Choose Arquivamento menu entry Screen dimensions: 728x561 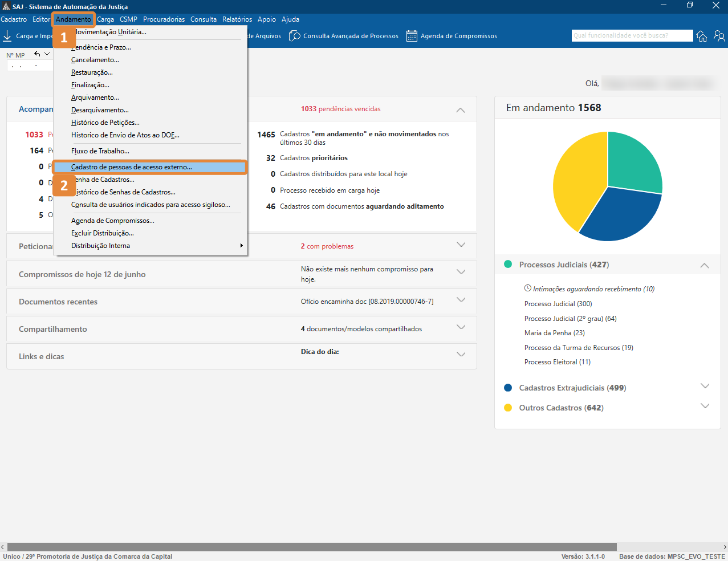150,97
